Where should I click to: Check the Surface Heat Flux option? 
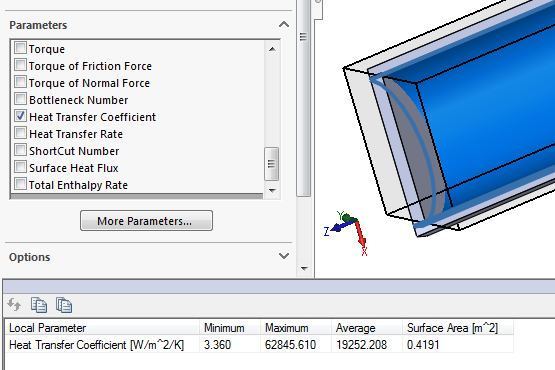click(21, 167)
